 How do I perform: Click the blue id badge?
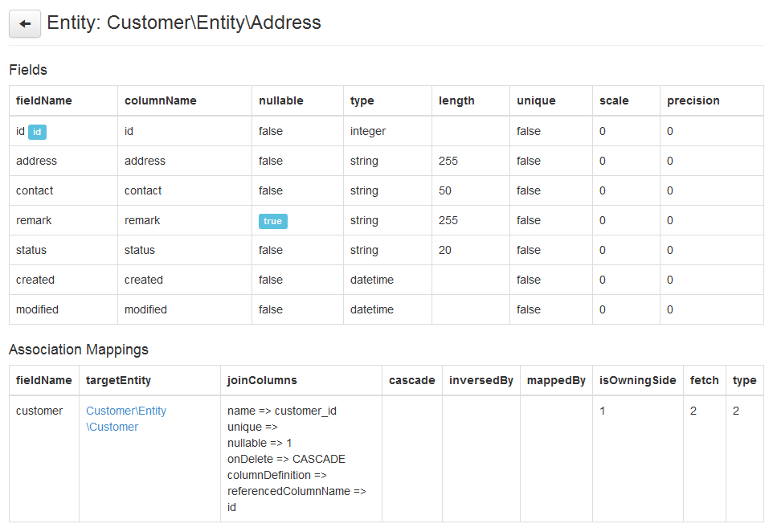37,132
